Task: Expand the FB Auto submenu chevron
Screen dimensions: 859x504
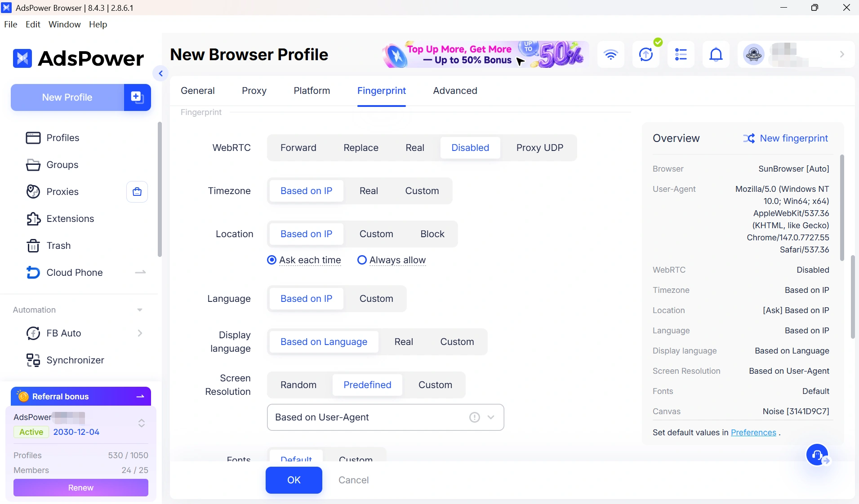Action: point(140,333)
